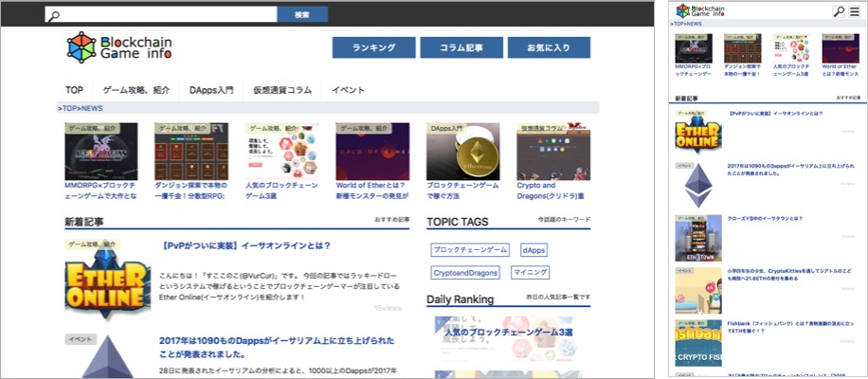Click the ETH Town image in mobile view

(698, 238)
